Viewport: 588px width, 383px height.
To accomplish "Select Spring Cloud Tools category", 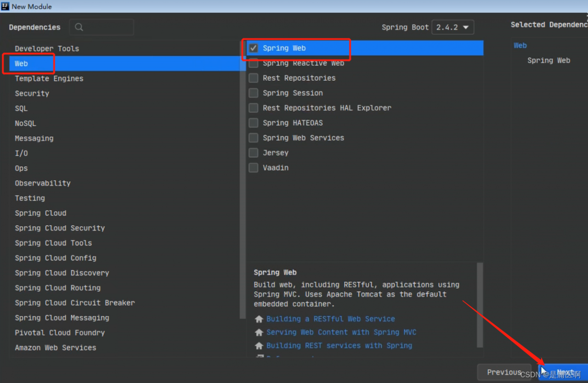I will tap(125, 243).
